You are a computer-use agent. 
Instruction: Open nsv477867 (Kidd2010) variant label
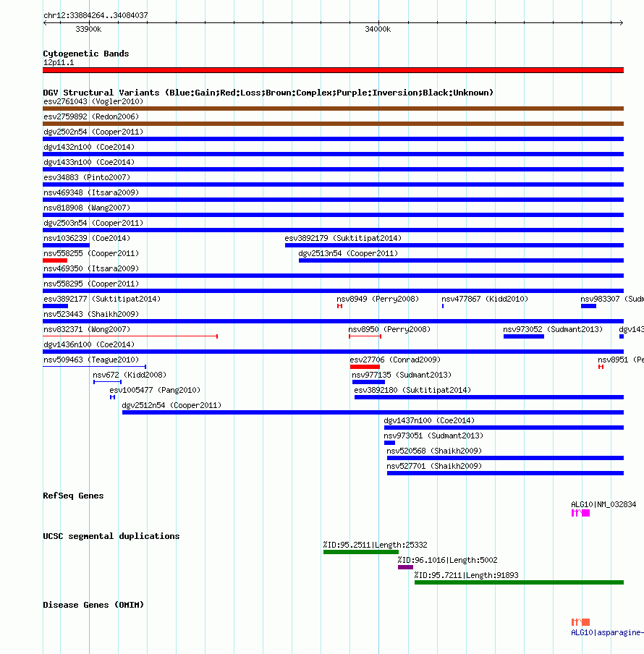click(485, 299)
